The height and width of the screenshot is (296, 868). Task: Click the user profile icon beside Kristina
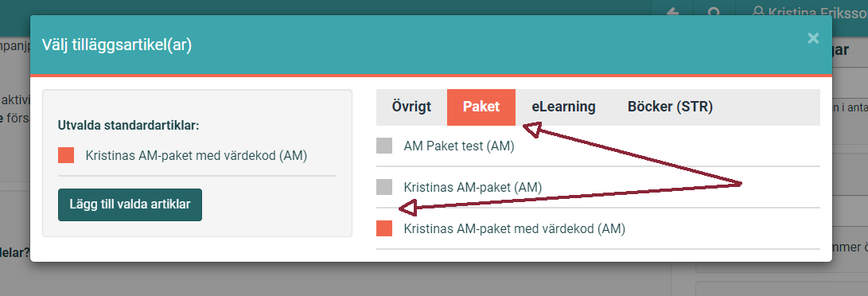(758, 10)
